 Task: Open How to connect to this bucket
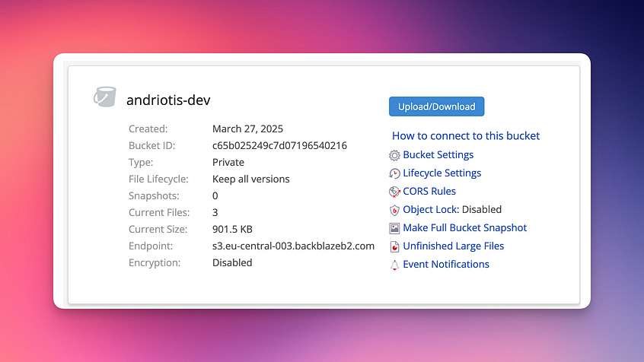466,136
